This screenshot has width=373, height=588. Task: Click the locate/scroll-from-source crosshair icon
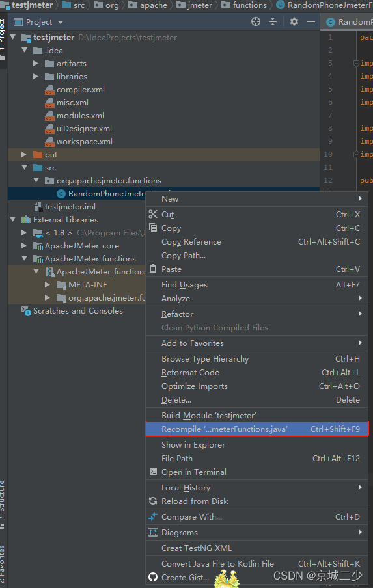click(x=256, y=21)
